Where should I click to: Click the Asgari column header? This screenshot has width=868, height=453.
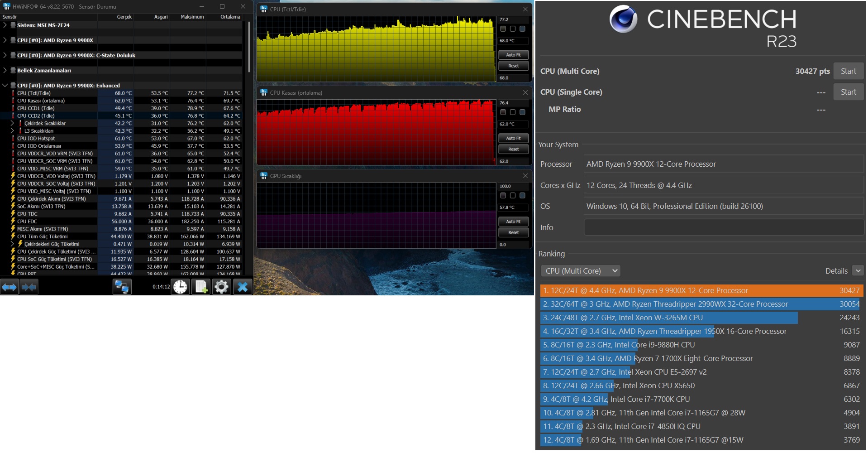[x=152, y=17]
